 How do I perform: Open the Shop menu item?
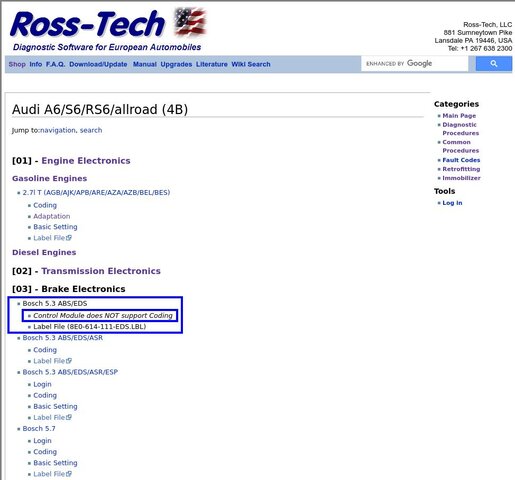[x=17, y=64]
